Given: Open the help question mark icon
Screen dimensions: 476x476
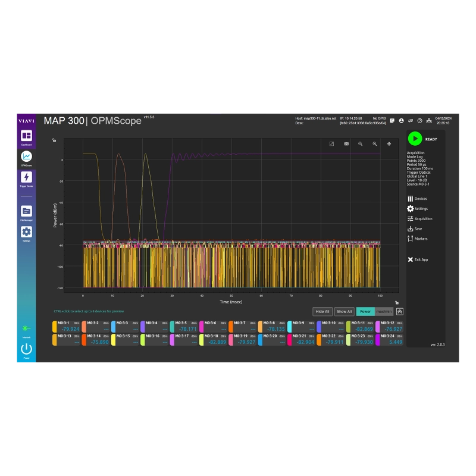Looking at the screenshot, I should [419, 121].
